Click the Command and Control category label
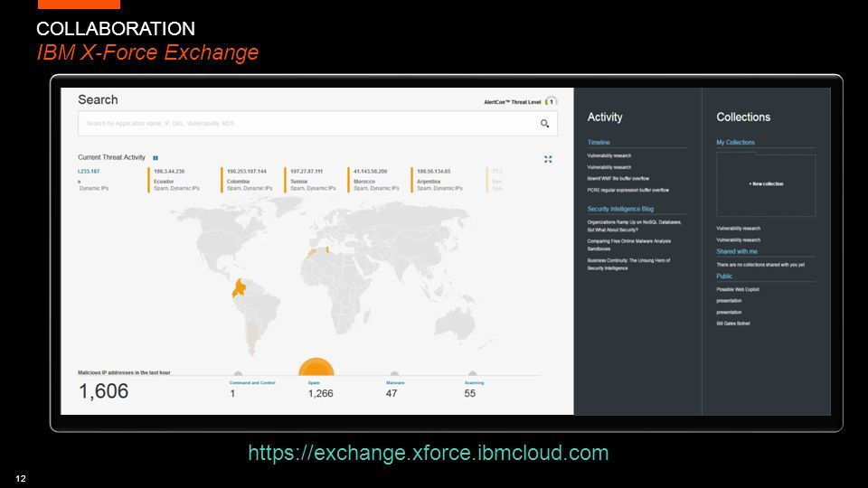 252,383
